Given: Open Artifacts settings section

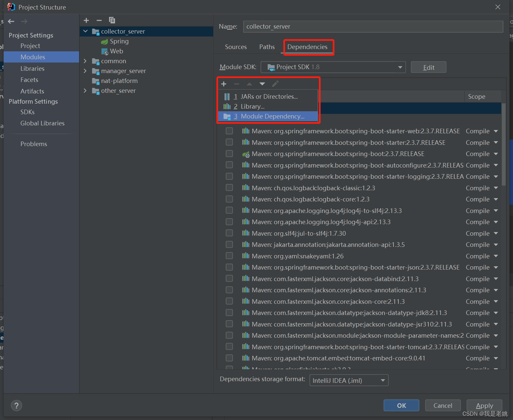Looking at the screenshot, I should coord(32,91).
